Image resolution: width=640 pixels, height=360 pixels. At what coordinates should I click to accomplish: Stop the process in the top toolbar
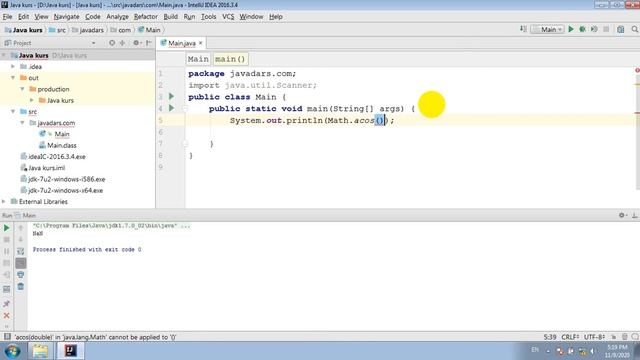[606, 29]
